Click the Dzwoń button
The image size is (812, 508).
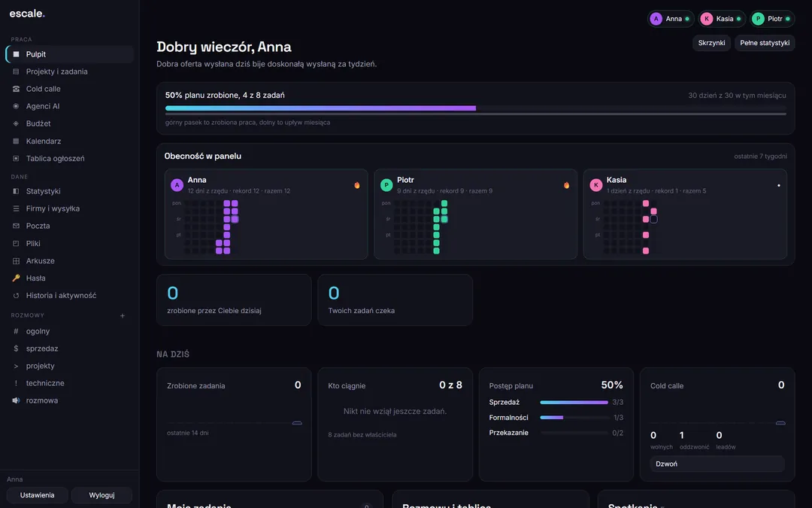717,464
